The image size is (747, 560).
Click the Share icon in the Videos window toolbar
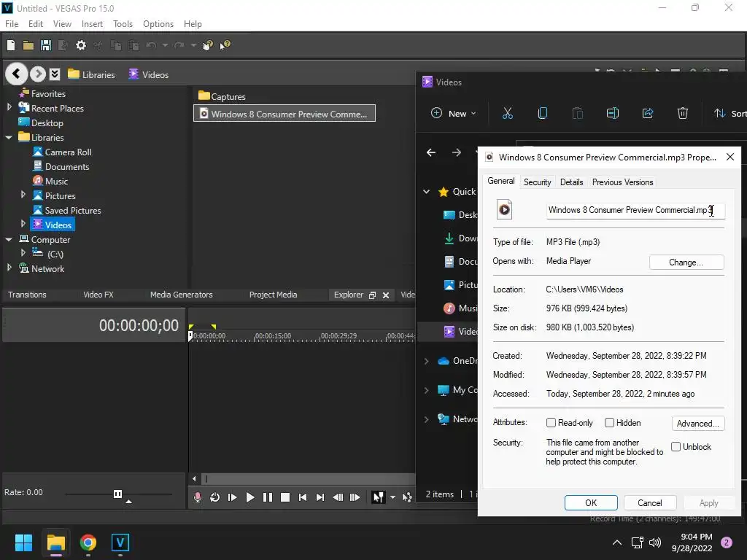648,113
